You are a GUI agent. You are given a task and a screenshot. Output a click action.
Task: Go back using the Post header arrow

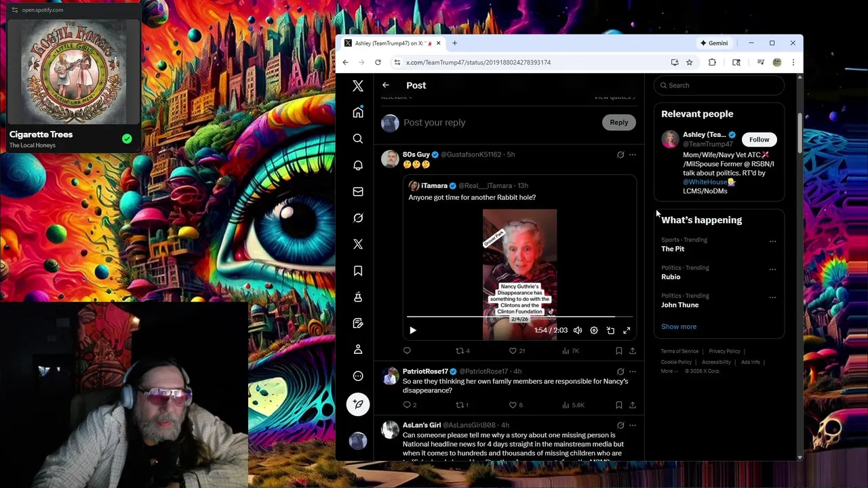(x=385, y=85)
